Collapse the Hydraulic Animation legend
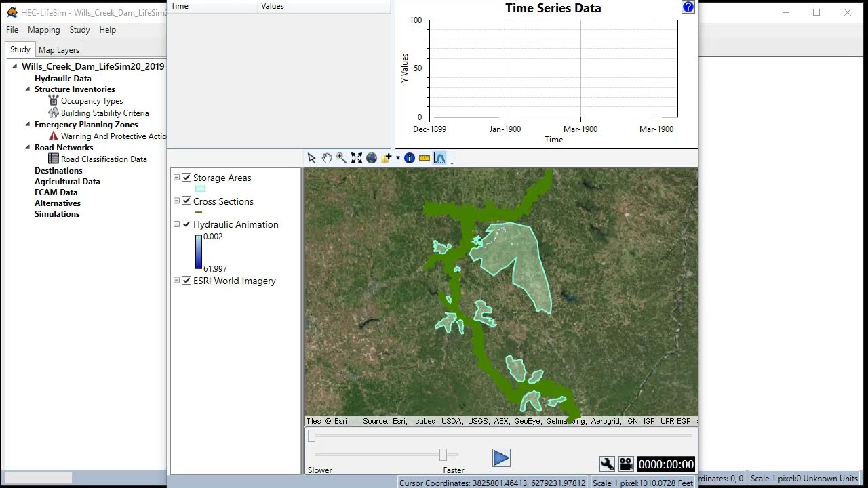This screenshot has width=868, height=488. pyautogui.click(x=176, y=224)
